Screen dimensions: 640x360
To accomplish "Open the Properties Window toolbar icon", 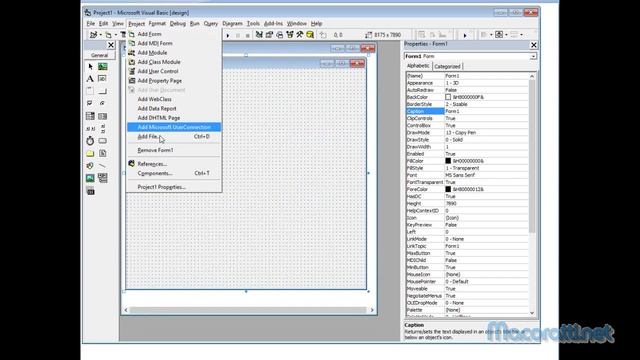I will tap(269, 35).
